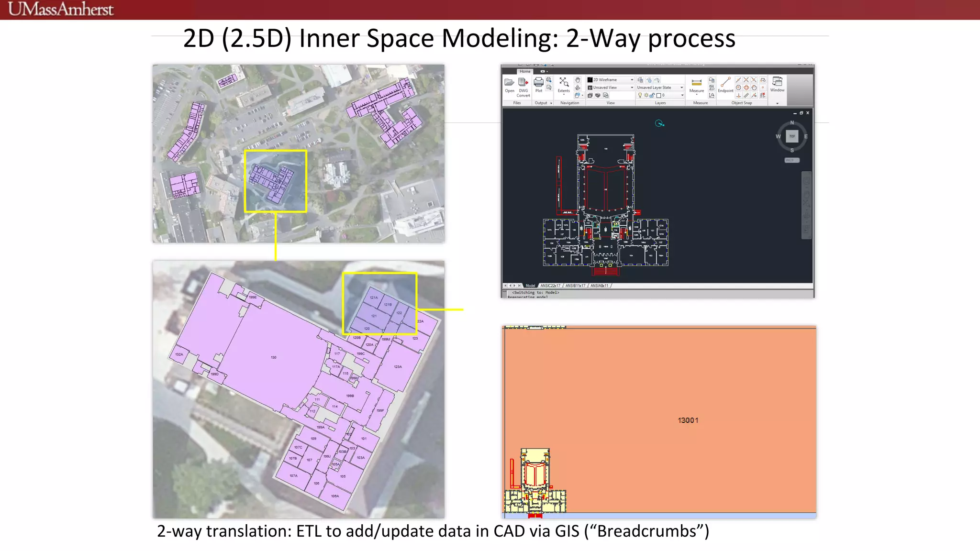Click the SteeringWheel icon on the navigation bar

click(x=807, y=181)
